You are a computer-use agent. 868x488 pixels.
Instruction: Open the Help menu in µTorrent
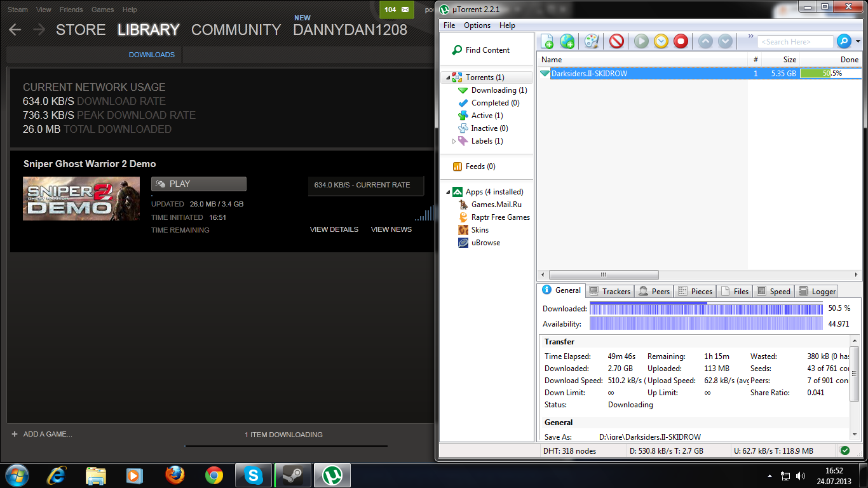(x=507, y=25)
